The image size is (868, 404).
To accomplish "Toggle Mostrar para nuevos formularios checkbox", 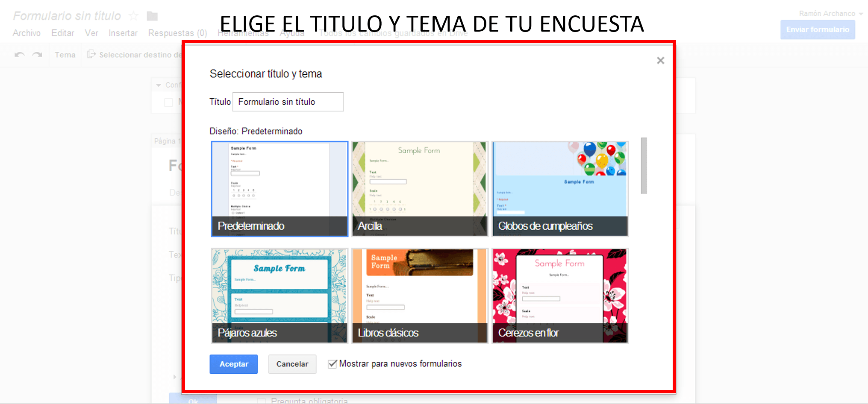I will tap(332, 364).
